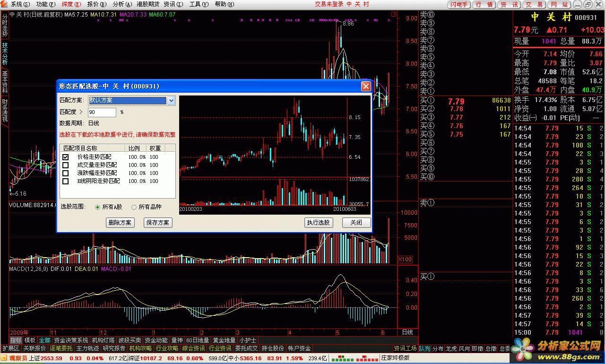
Task: Select the 队列 tab in quote panel
Action: pos(425,348)
